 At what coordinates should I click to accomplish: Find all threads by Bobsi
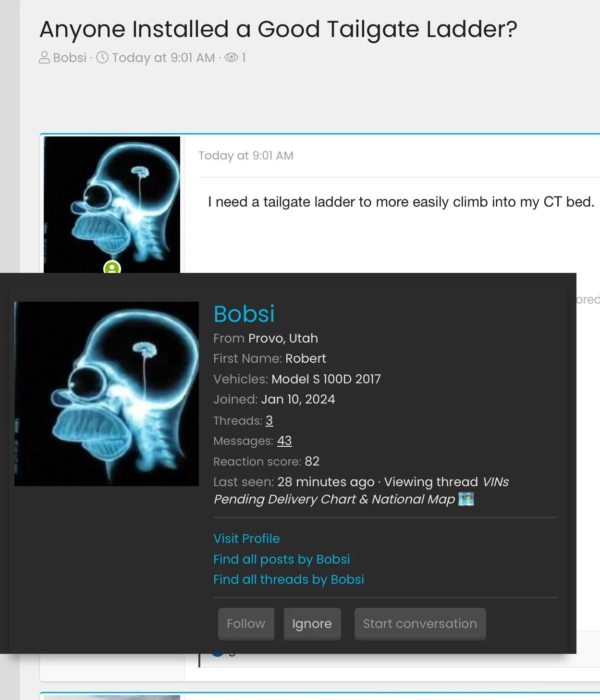click(x=289, y=579)
